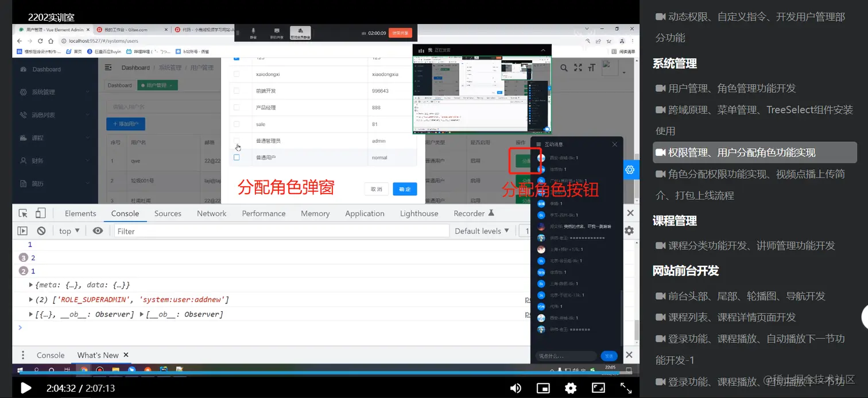Switch to the Console tab in DevTools
Viewport: 868px width, 398px height.
click(x=125, y=213)
